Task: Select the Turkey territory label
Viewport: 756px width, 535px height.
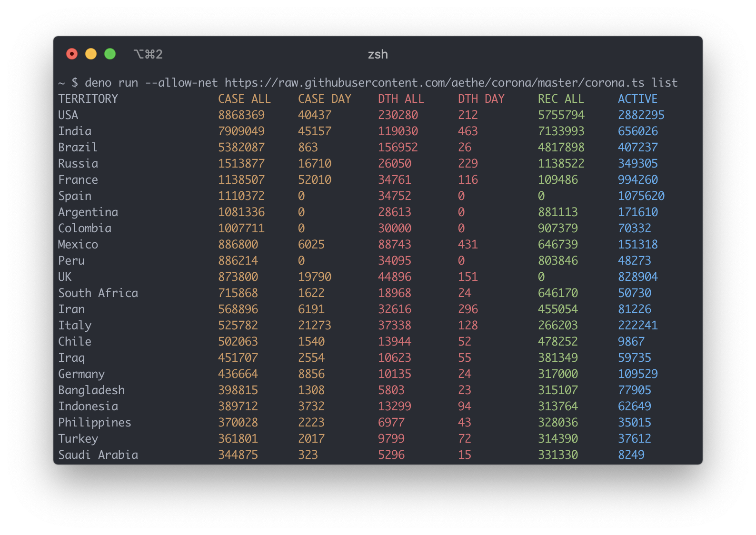Action: (x=78, y=439)
